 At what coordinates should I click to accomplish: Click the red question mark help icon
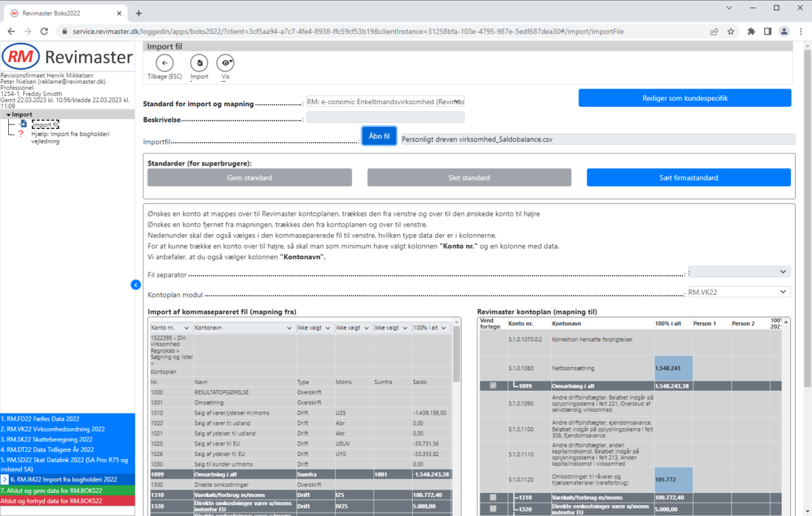pyautogui.click(x=21, y=134)
